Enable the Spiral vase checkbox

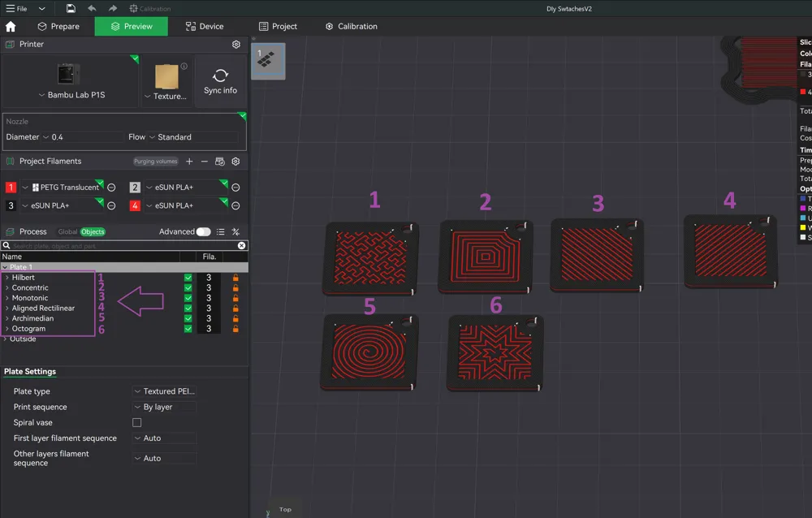point(136,423)
